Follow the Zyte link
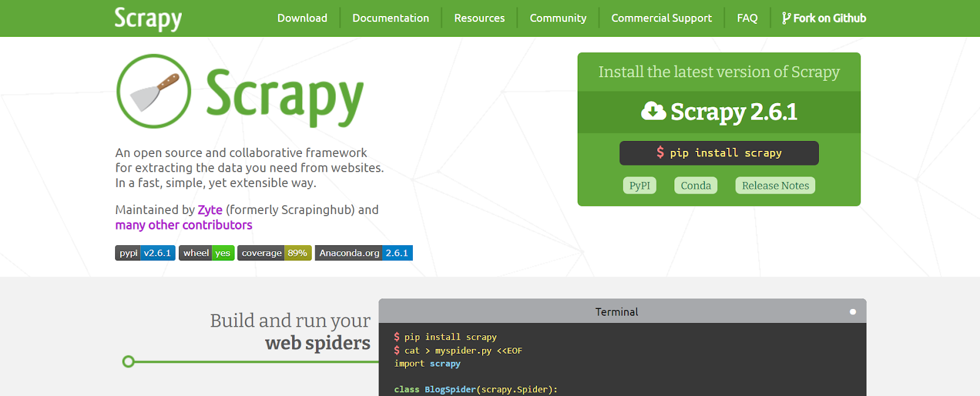This screenshot has height=396, width=980. 210,210
